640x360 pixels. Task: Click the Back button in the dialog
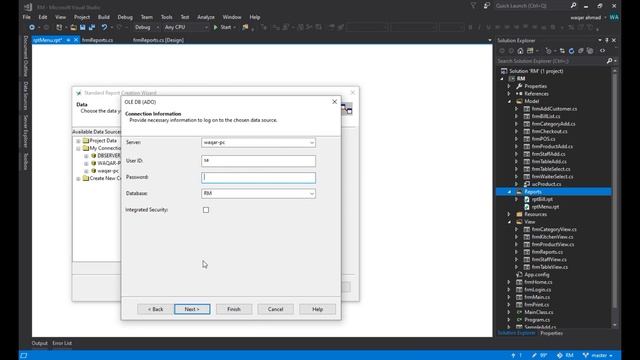coord(155,309)
